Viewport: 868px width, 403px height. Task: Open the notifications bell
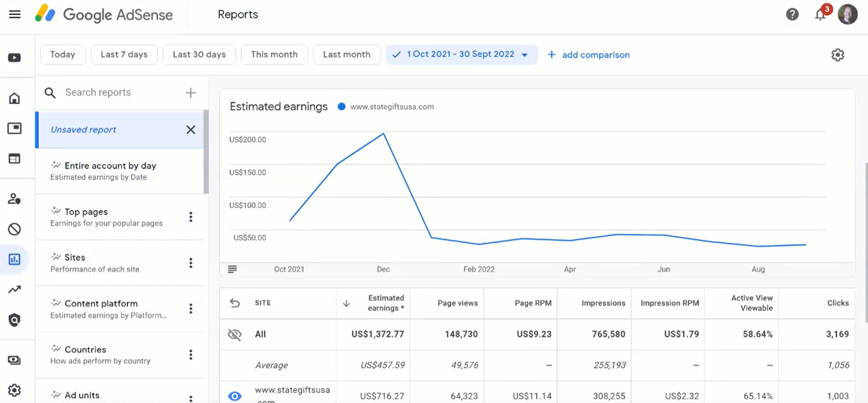coord(821,15)
